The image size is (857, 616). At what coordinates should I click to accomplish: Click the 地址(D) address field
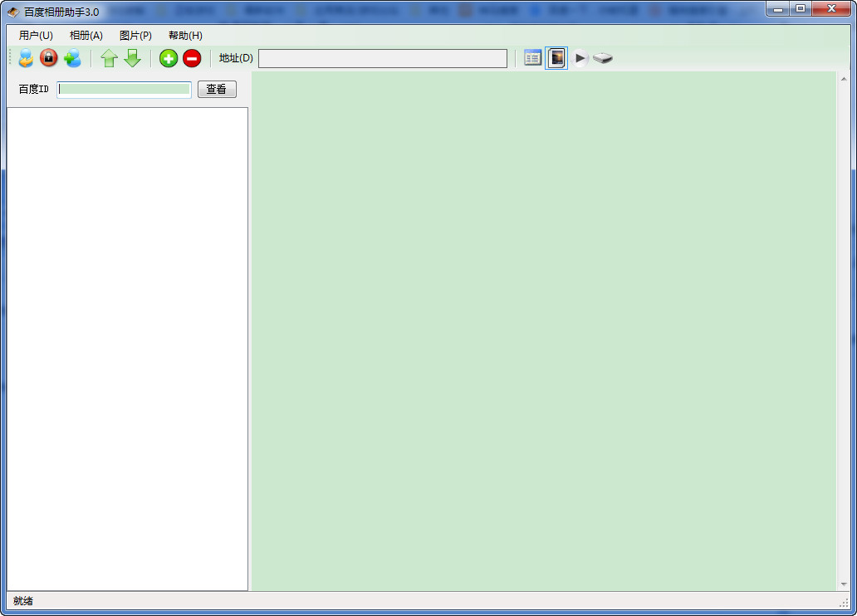coord(382,58)
